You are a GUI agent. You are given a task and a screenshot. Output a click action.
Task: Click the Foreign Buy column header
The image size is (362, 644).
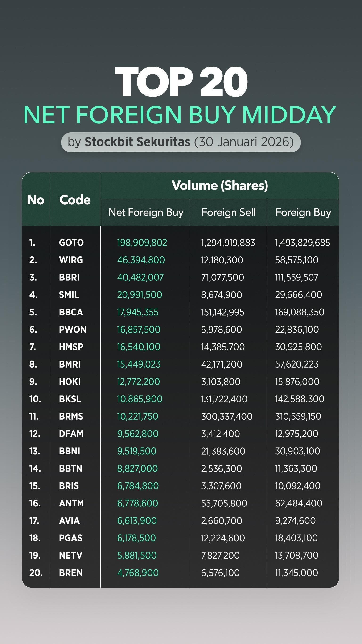coord(303,213)
